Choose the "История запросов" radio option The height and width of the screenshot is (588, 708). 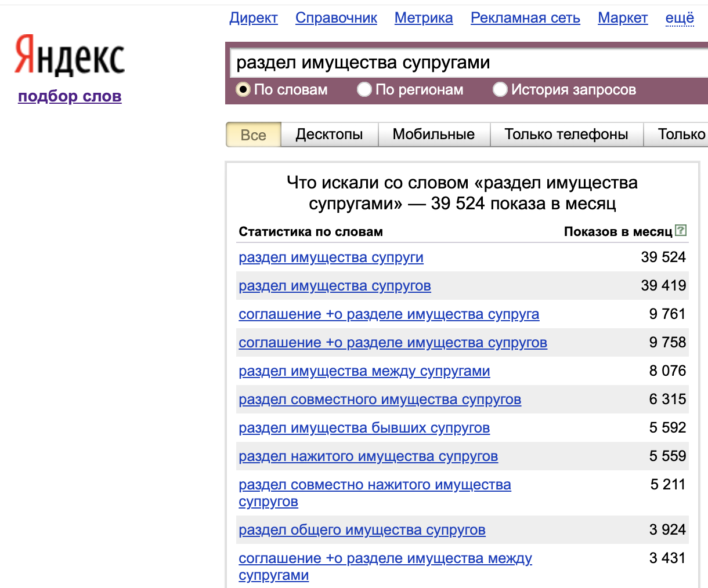coord(500,89)
